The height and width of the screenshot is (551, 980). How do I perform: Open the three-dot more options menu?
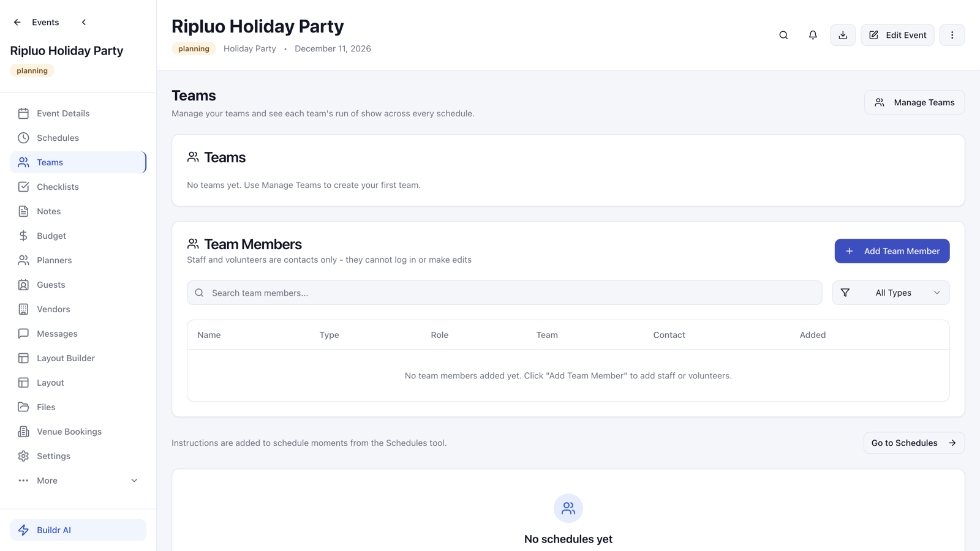tap(952, 35)
